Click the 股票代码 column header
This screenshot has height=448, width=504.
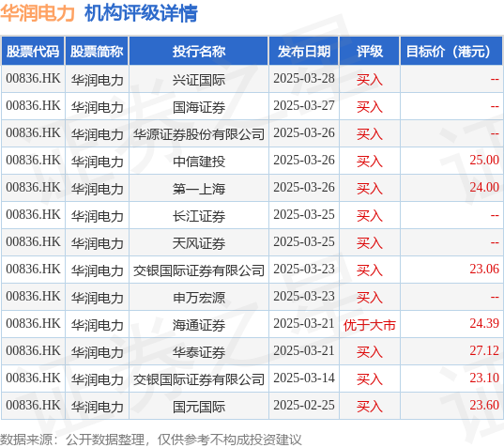[x=33, y=51]
